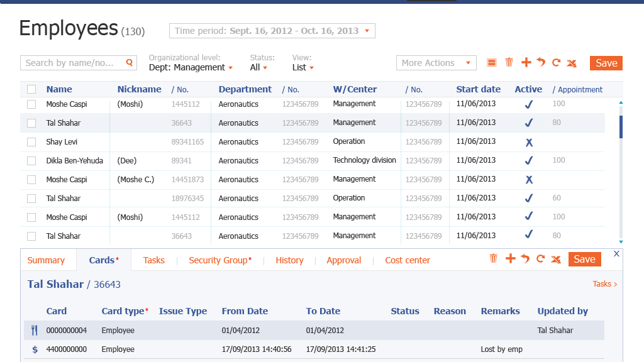
Task: Click the delete trash icon in the top toolbar
Action: pyautogui.click(x=509, y=62)
